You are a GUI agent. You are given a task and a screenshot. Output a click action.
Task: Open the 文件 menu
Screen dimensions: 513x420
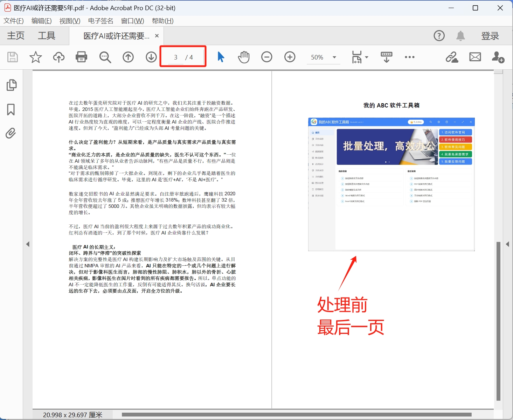(x=13, y=21)
